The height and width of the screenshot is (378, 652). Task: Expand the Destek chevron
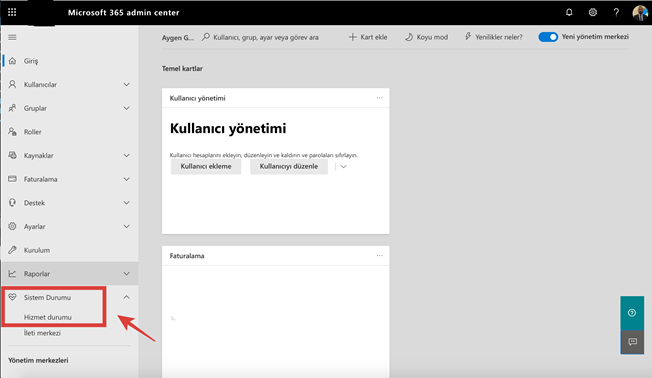click(126, 203)
